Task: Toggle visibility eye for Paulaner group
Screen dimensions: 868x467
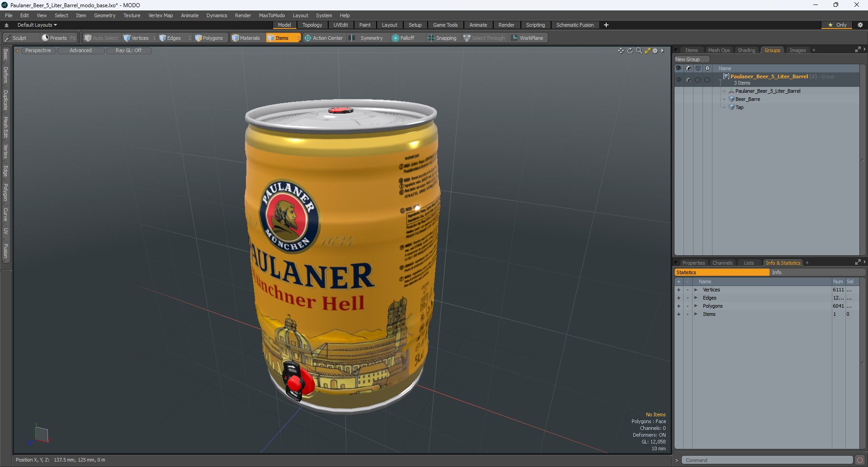Action: point(679,80)
